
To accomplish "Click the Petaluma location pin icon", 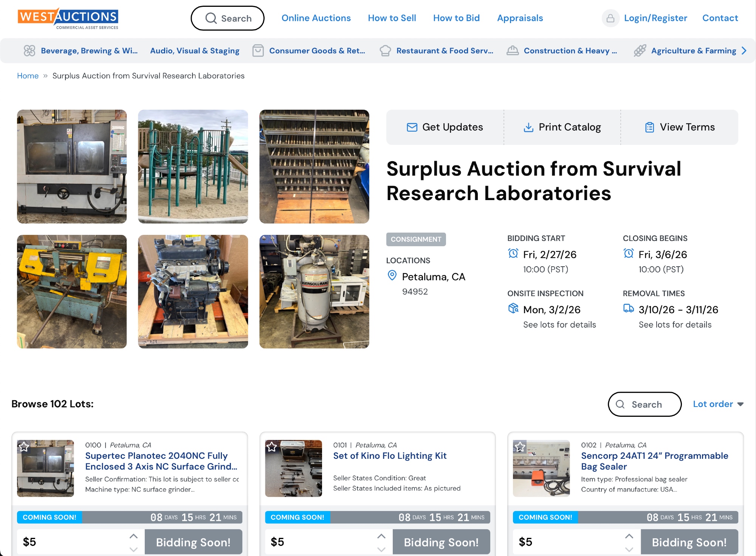I will point(392,276).
